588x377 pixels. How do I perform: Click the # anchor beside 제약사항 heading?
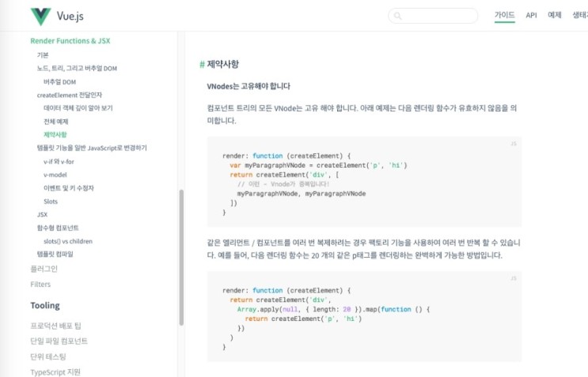pyautogui.click(x=202, y=64)
